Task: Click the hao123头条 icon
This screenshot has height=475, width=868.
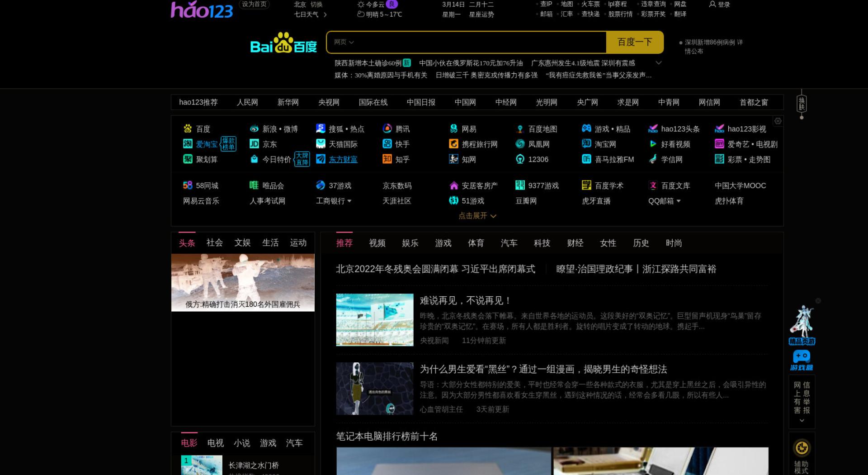Action: [653, 129]
